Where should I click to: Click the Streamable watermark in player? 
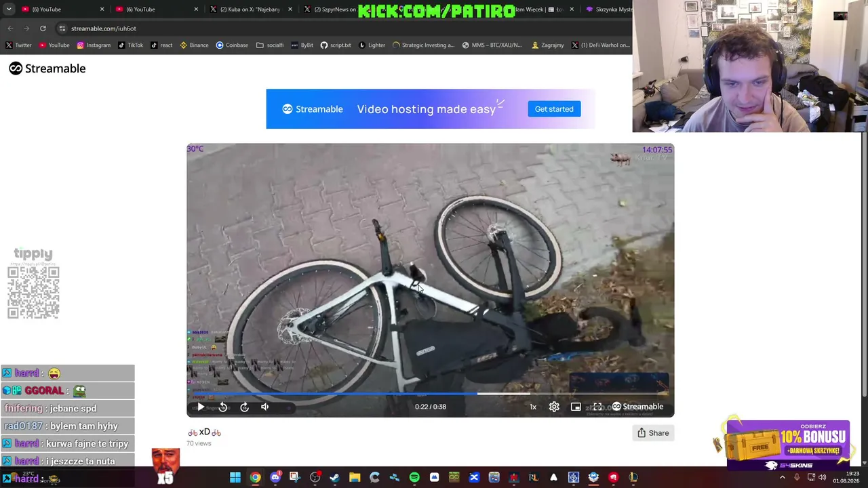tap(637, 407)
